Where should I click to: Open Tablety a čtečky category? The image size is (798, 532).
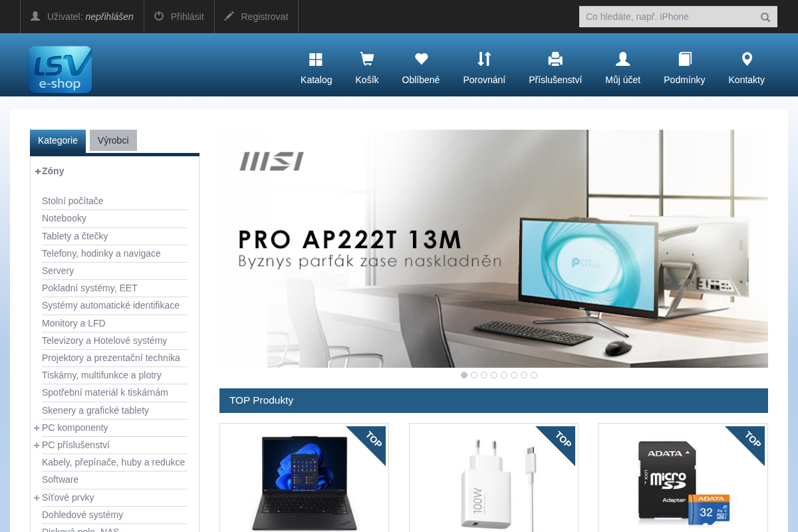pyautogui.click(x=75, y=236)
